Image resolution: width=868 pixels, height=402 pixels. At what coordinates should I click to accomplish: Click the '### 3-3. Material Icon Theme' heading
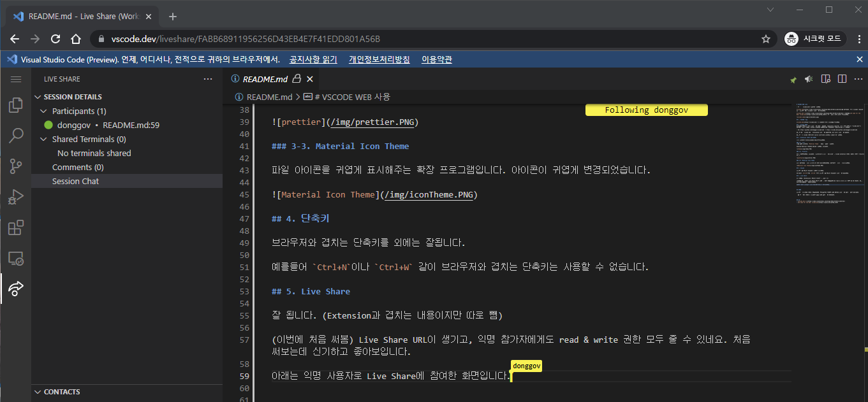[341, 146]
